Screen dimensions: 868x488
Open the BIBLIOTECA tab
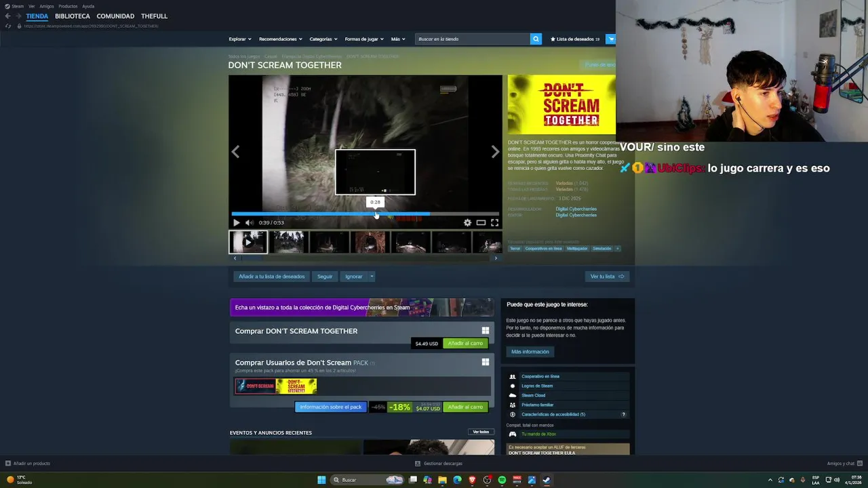coord(73,16)
